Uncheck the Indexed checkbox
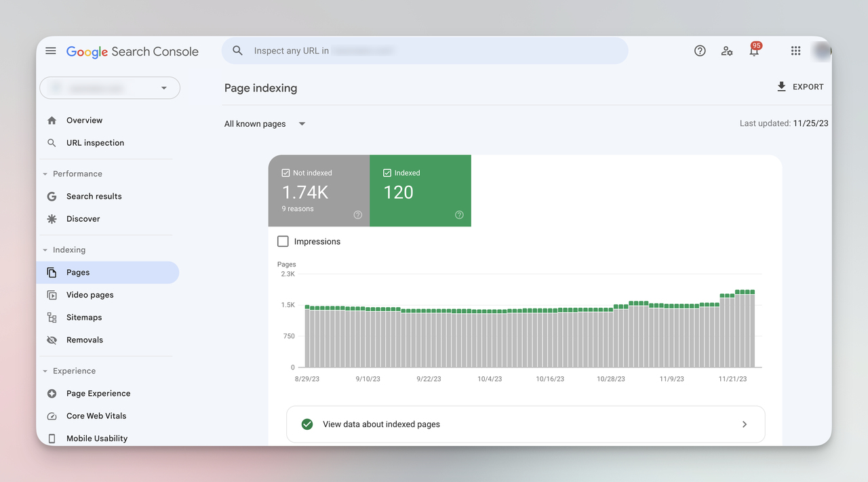The height and width of the screenshot is (482, 868). tap(387, 173)
